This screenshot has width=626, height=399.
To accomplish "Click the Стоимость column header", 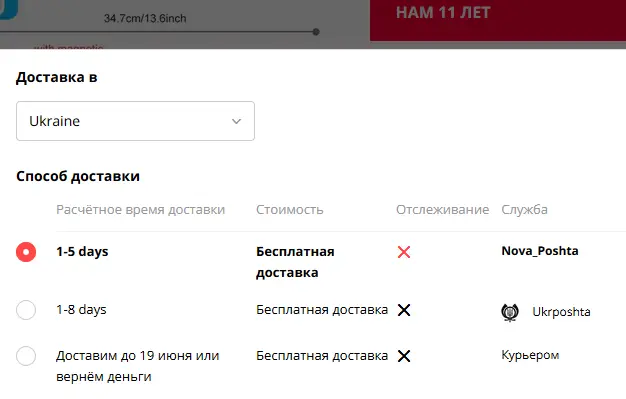I will tap(289, 210).
